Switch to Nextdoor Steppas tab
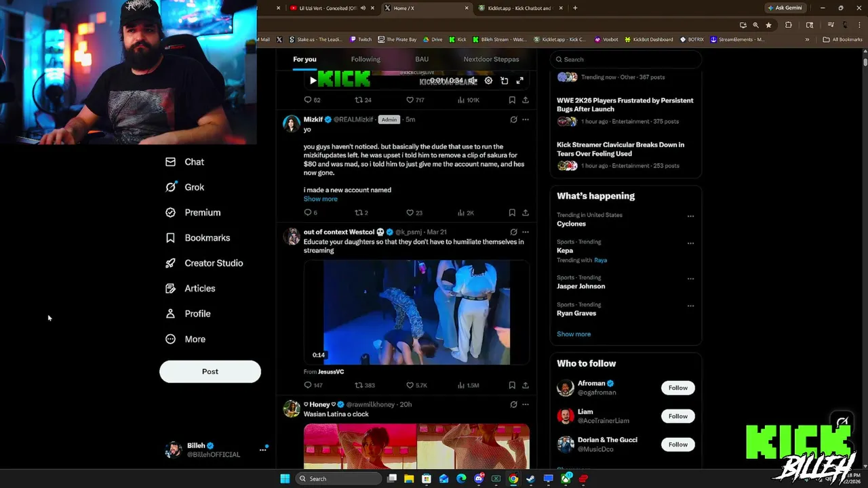Viewport: 868px width, 488px height. pos(491,59)
